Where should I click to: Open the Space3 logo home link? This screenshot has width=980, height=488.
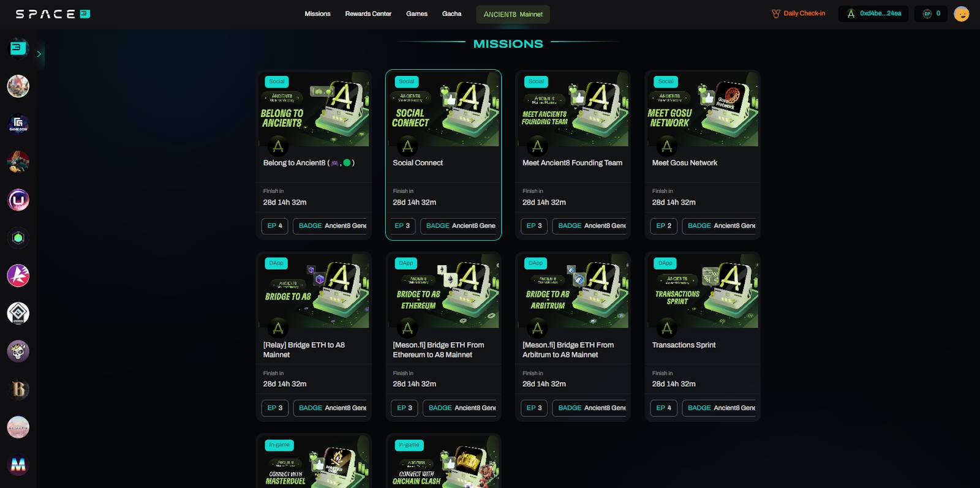53,13
